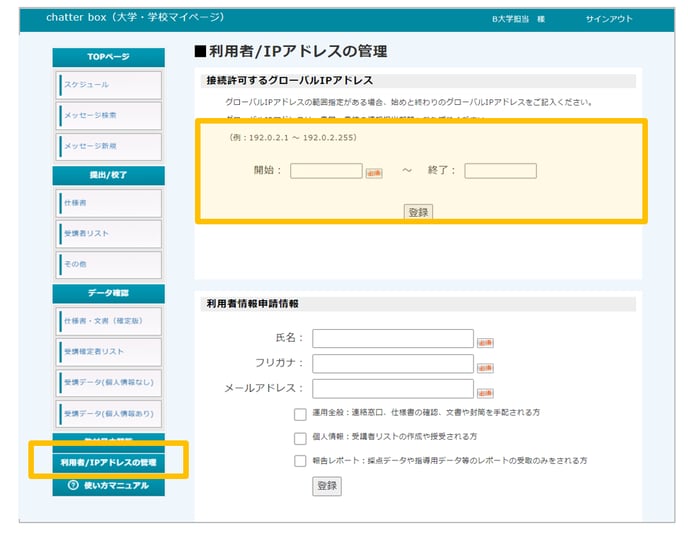Open 受講者リスト in the sidebar
688x537 pixels.
tap(110, 233)
